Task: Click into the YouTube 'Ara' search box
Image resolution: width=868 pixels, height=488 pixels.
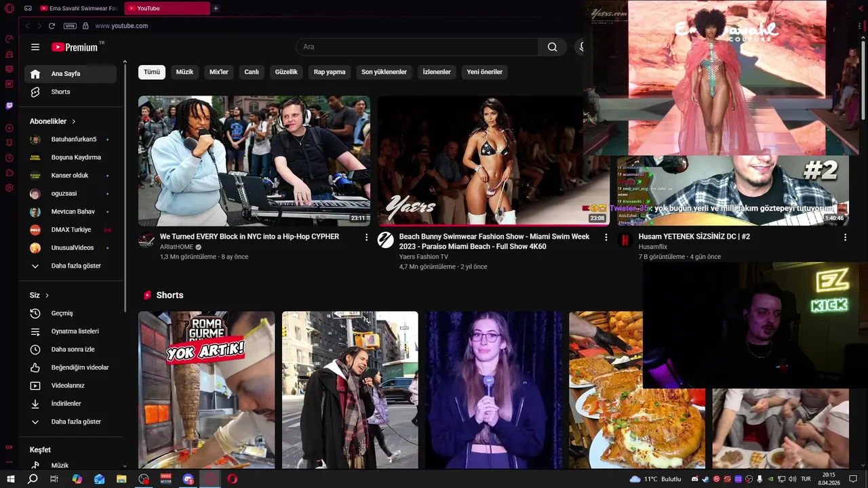Action: pyautogui.click(x=417, y=47)
